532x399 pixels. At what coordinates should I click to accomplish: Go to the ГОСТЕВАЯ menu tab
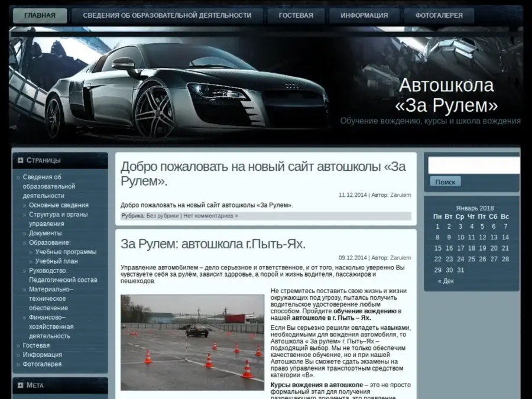pos(296,15)
